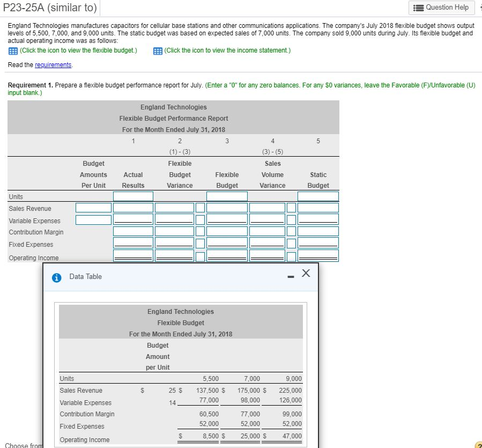The image size is (482, 448).
Task: Open Contribution Margin flexible budget variance F/U selector
Action: (200, 231)
